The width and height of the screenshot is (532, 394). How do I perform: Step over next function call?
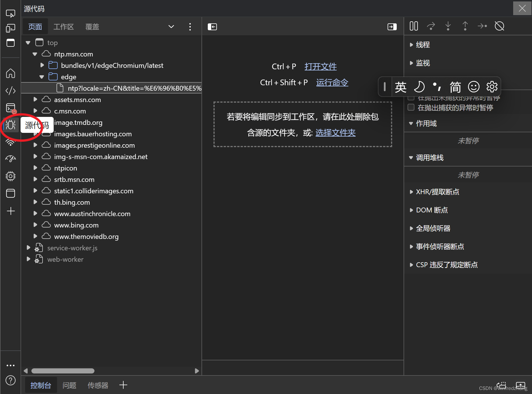pos(431,26)
